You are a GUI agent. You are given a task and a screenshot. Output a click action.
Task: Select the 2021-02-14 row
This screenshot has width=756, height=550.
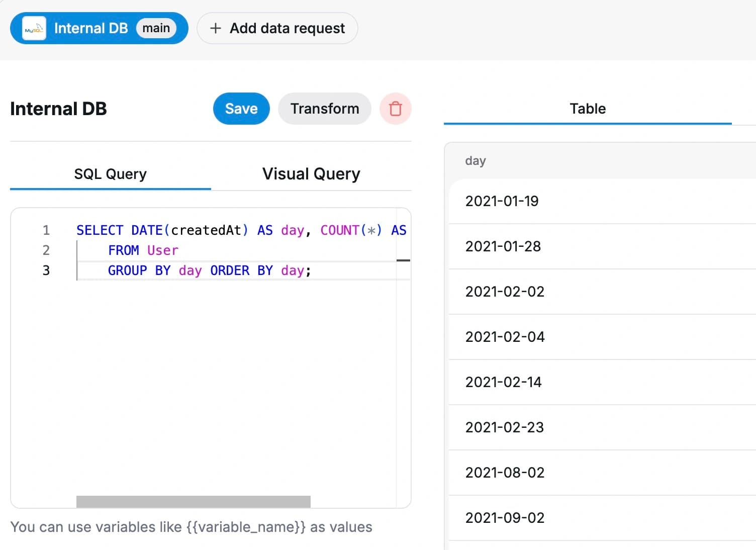point(553,382)
